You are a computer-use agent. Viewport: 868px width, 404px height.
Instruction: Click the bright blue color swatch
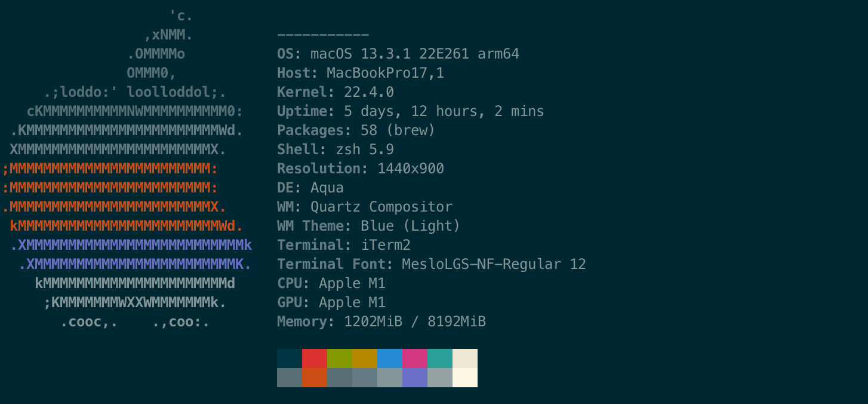(390, 359)
